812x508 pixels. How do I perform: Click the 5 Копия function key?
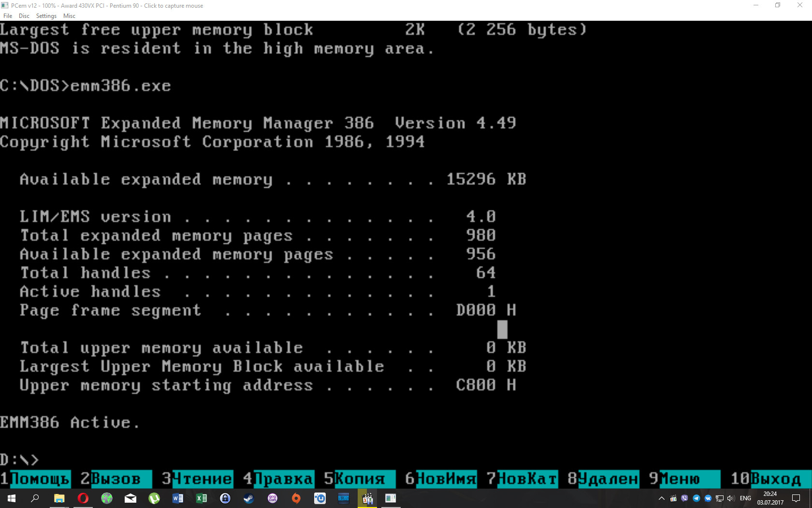point(360,479)
